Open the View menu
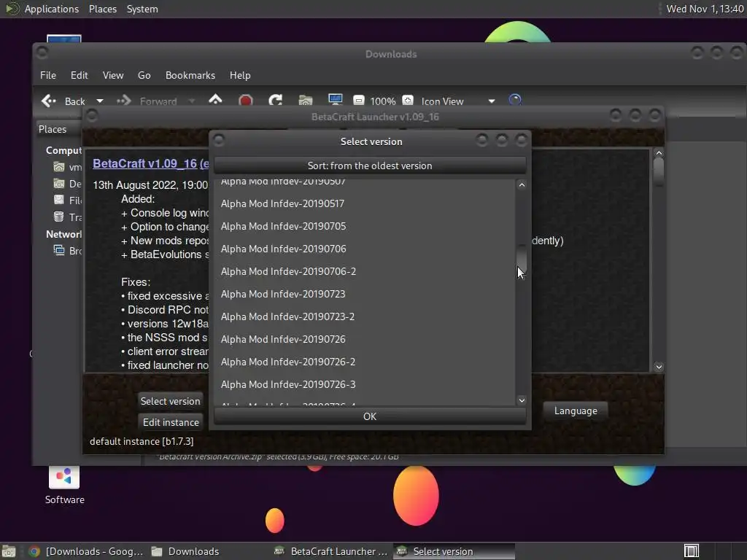The width and height of the screenshot is (747, 560). (x=113, y=75)
